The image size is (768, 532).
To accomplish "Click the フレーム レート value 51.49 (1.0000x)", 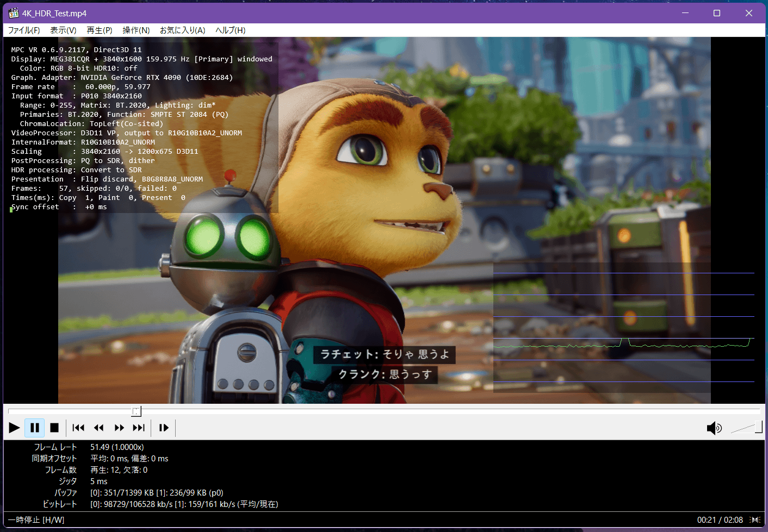I will pyautogui.click(x=117, y=447).
